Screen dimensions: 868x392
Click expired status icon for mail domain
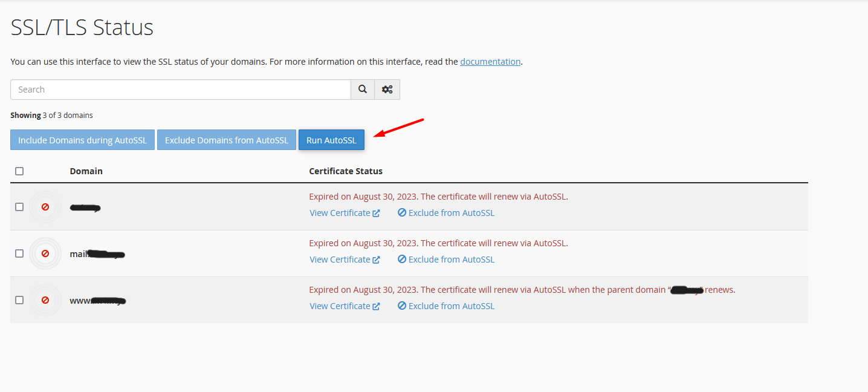[45, 253]
